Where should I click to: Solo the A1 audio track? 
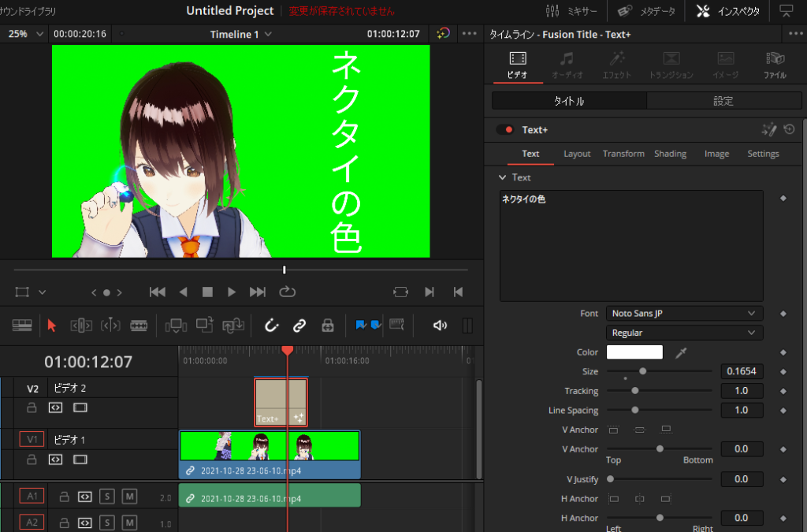107,497
